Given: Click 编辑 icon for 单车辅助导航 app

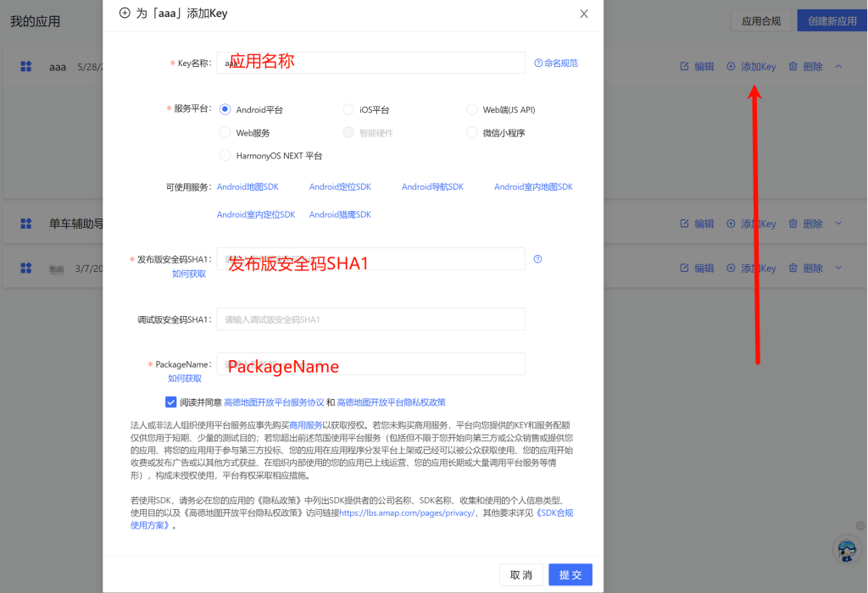Looking at the screenshot, I should (x=685, y=224).
